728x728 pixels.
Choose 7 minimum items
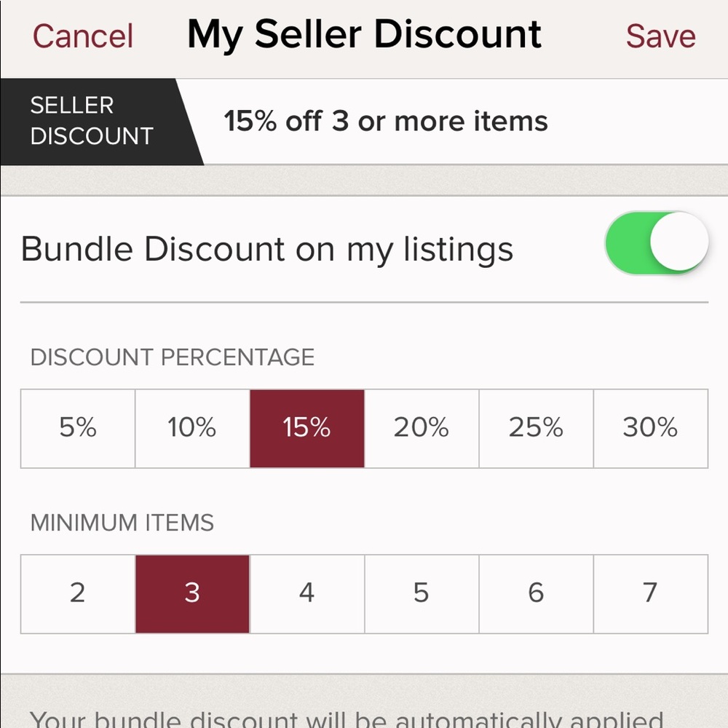click(651, 593)
